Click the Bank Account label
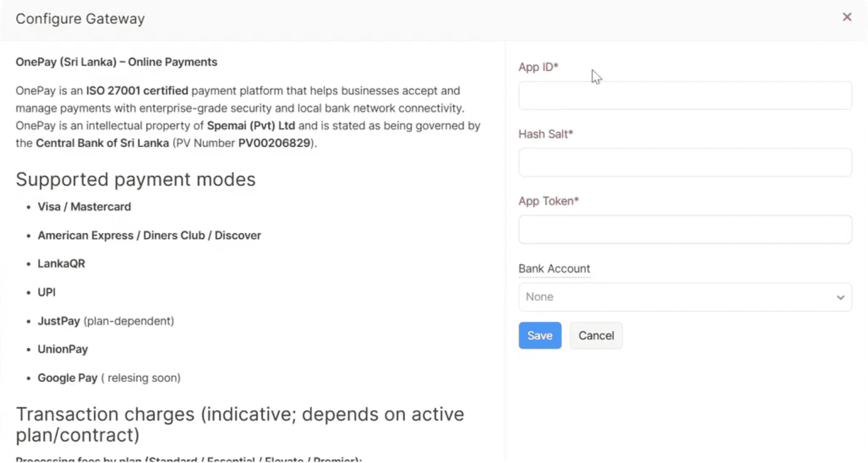 [554, 269]
